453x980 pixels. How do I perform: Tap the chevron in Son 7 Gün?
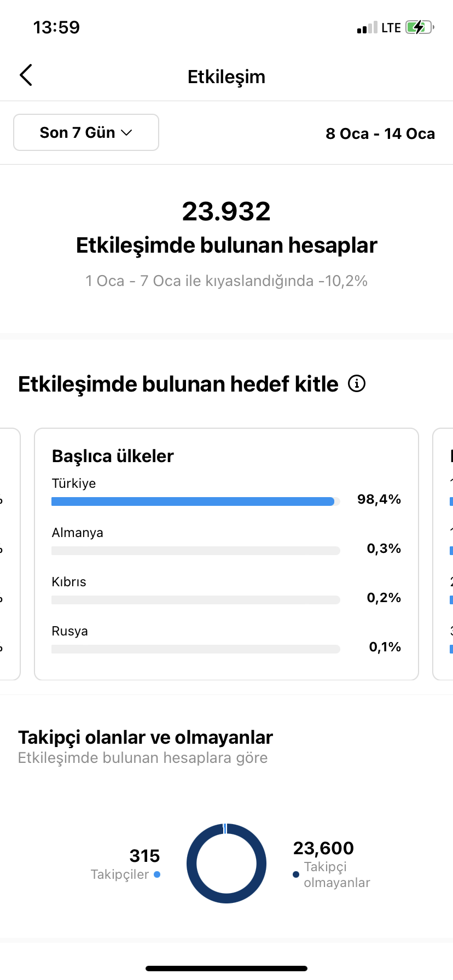(x=126, y=133)
